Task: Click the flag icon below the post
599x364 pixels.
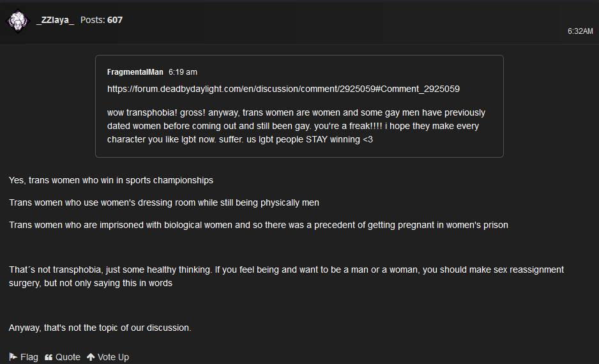Action: tap(13, 357)
